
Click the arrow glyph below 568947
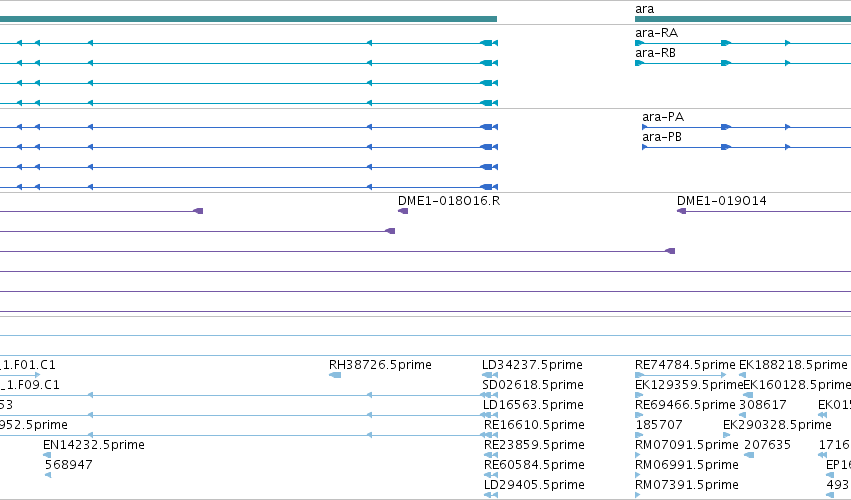tap(48, 475)
